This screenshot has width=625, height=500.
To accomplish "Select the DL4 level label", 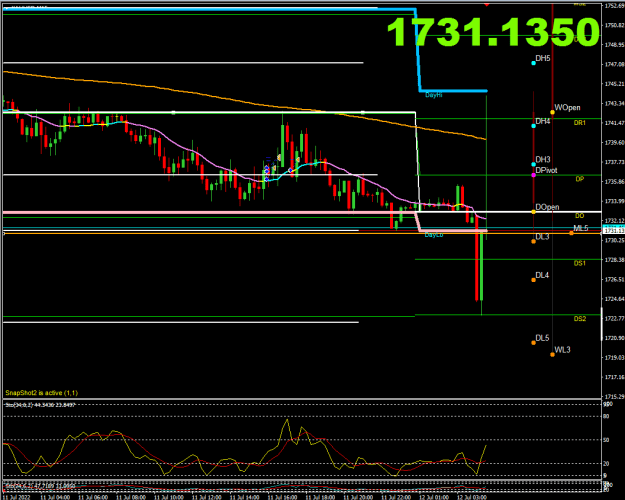I will click(542, 275).
